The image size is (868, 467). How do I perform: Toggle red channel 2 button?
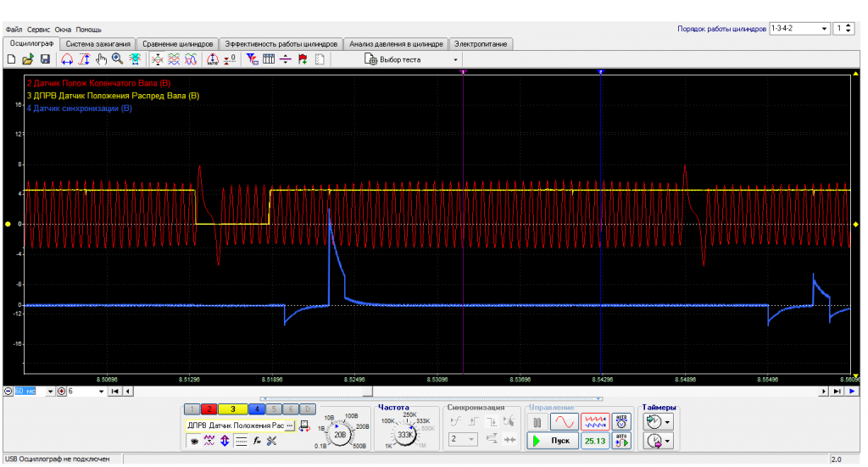[x=209, y=409]
